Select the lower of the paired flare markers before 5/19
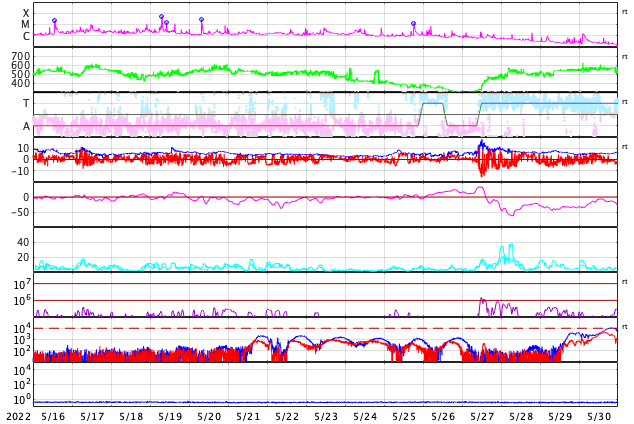 pyautogui.click(x=167, y=23)
